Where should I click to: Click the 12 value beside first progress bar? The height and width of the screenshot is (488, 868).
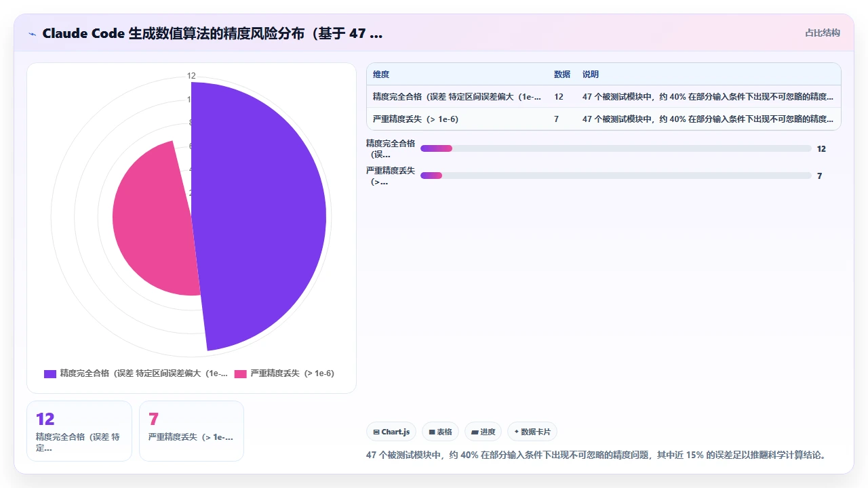point(821,148)
